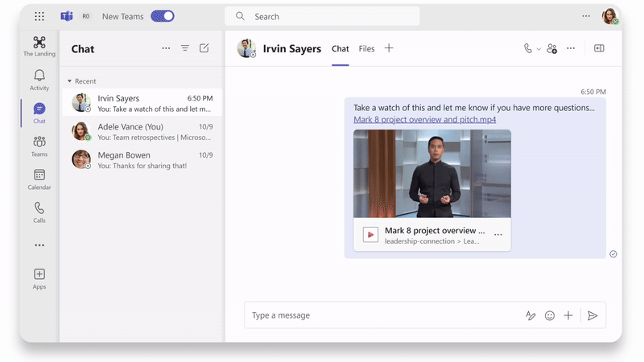Open Calendar in the sidebar

(x=39, y=179)
